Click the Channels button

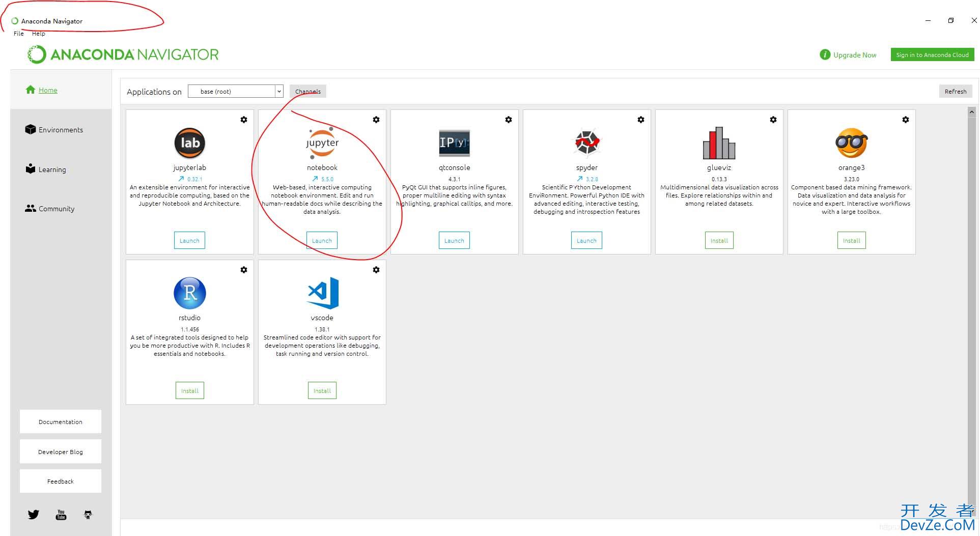point(308,91)
